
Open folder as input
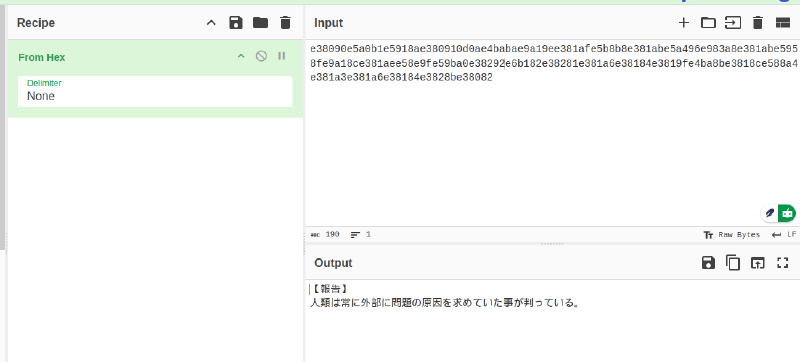(x=708, y=22)
